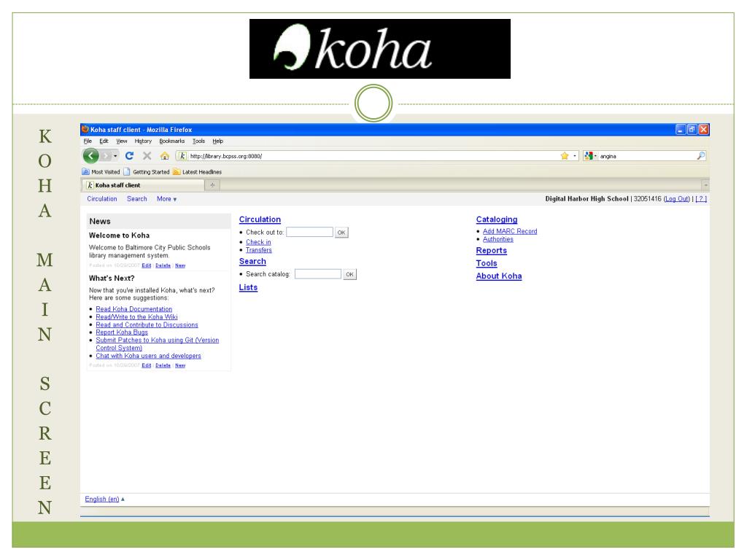Open the View menu
The height and width of the screenshot is (560, 747).
(x=122, y=141)
